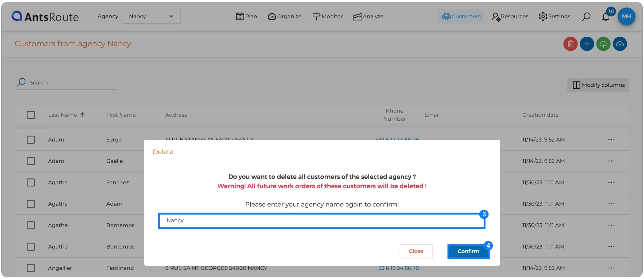Viewport: 644px width, 279px height.
Task: Click the First Name column header
Action: [121, 115]
